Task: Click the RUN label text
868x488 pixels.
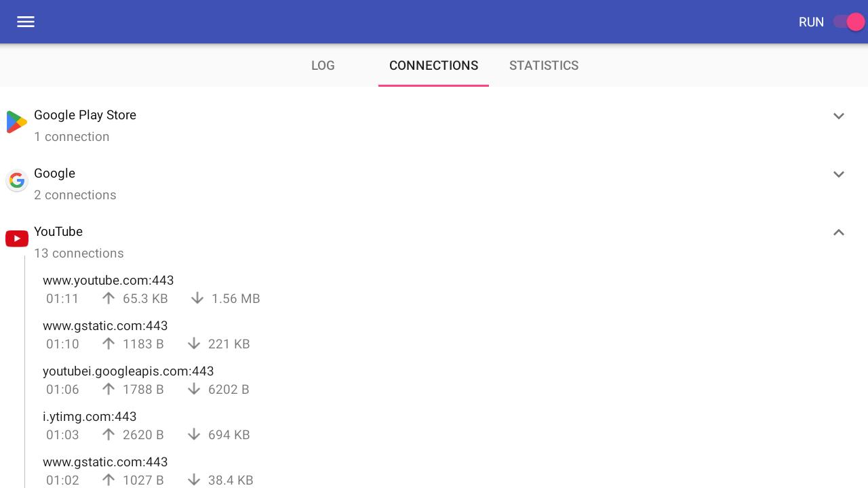Action: coord(811,22)
